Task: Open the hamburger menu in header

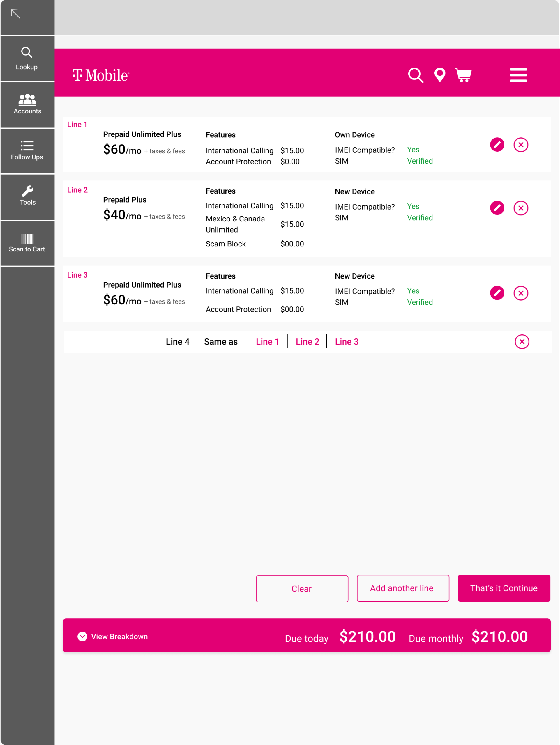Action: click(x=518, y=75)
